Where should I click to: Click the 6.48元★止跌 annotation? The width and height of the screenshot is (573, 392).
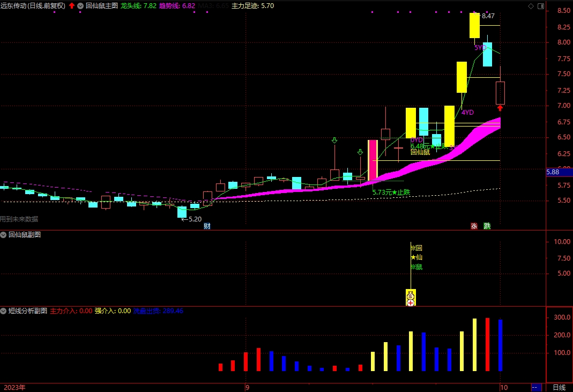tap(429, 146)
